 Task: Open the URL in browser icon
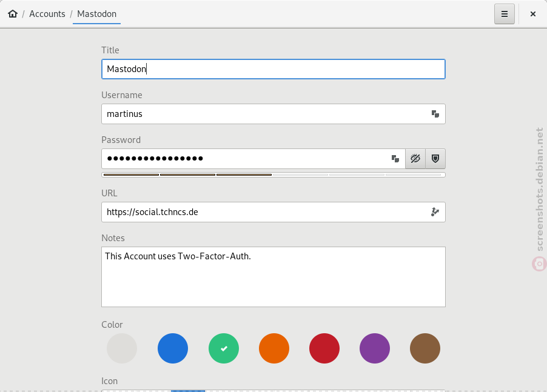point(435,212)
